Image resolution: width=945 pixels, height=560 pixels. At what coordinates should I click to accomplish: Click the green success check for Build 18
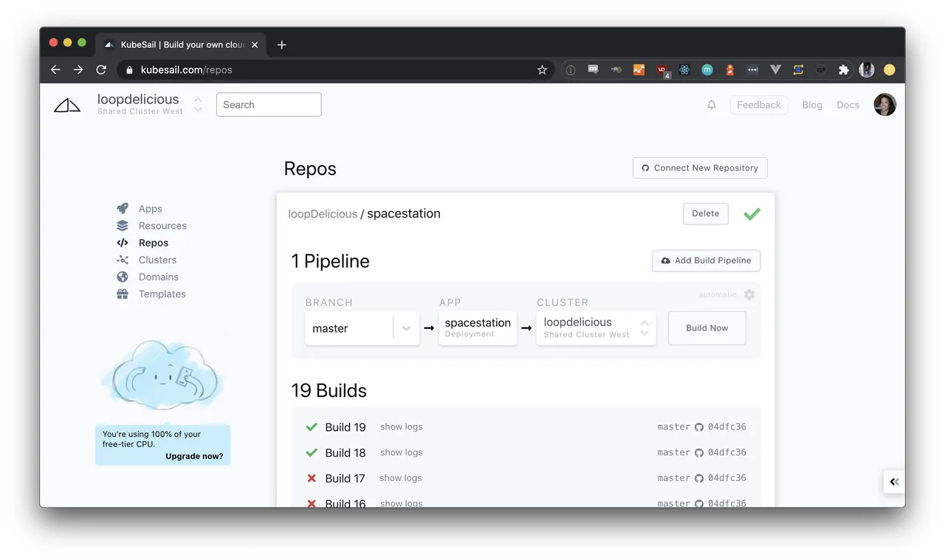(x=312, y=452)
